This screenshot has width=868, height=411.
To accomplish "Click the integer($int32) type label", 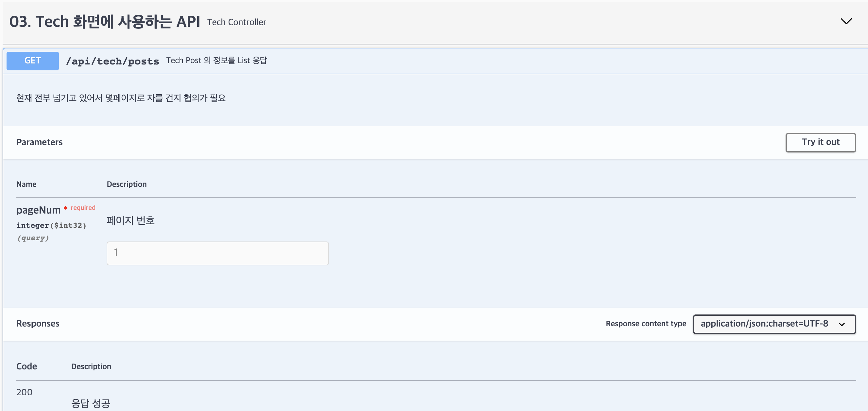I will pyautogui.click(x=51, y=225).
